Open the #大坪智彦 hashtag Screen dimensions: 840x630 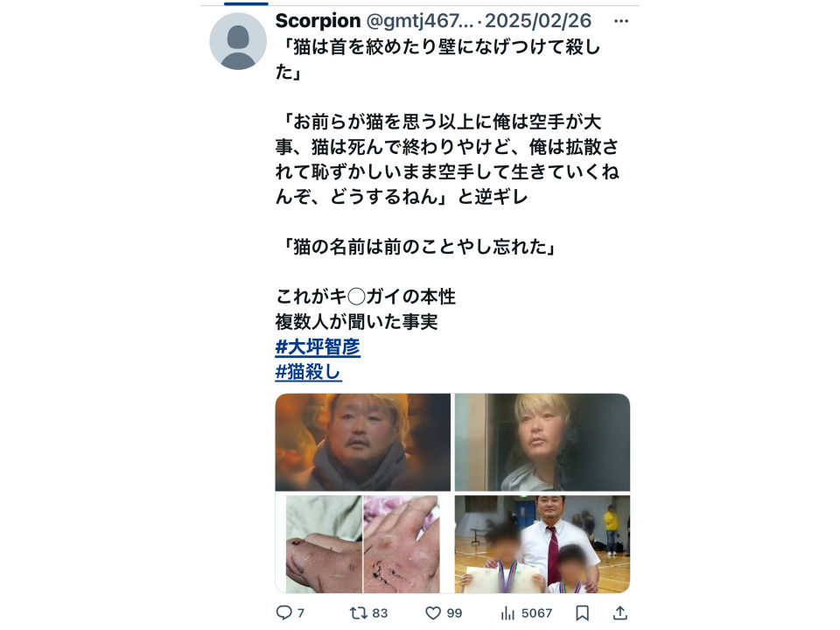(317, 347)
